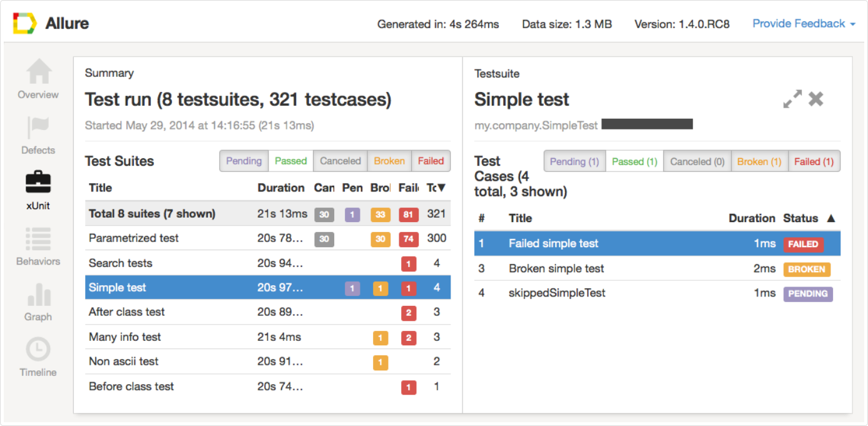The width and height of the screenshot is (868, 426).
Task: Open the Behaviors list icon
Action: (38, 239)
